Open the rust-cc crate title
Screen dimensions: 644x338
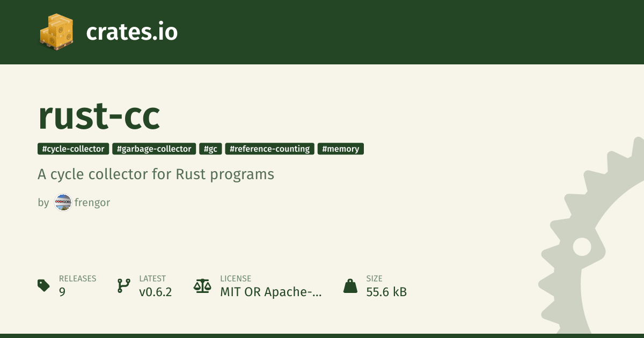[x=99, y=116]
